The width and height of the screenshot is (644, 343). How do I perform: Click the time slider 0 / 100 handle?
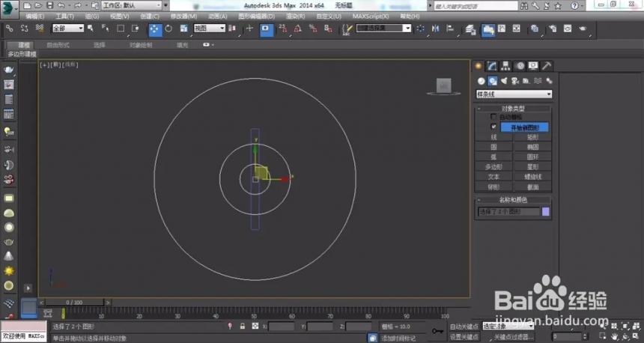[74, 303]
